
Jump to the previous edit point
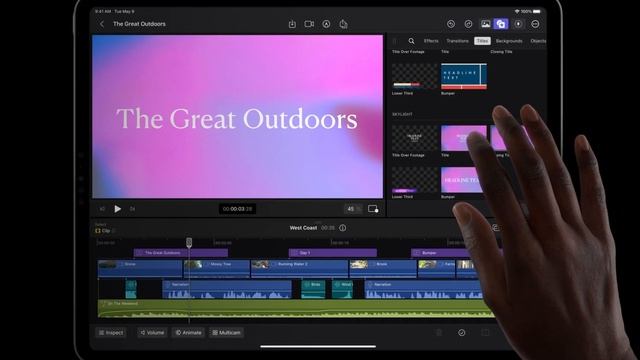[102, 209]
